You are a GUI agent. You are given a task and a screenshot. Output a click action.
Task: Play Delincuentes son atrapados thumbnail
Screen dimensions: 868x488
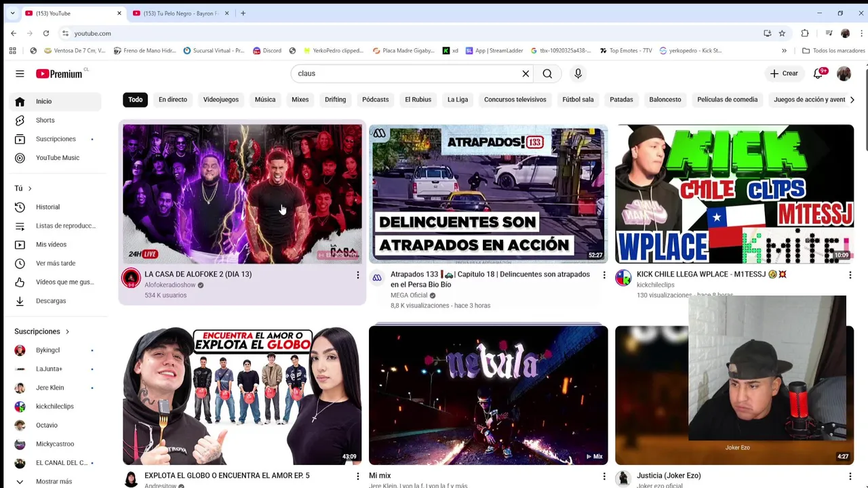[x=488, y=194]
